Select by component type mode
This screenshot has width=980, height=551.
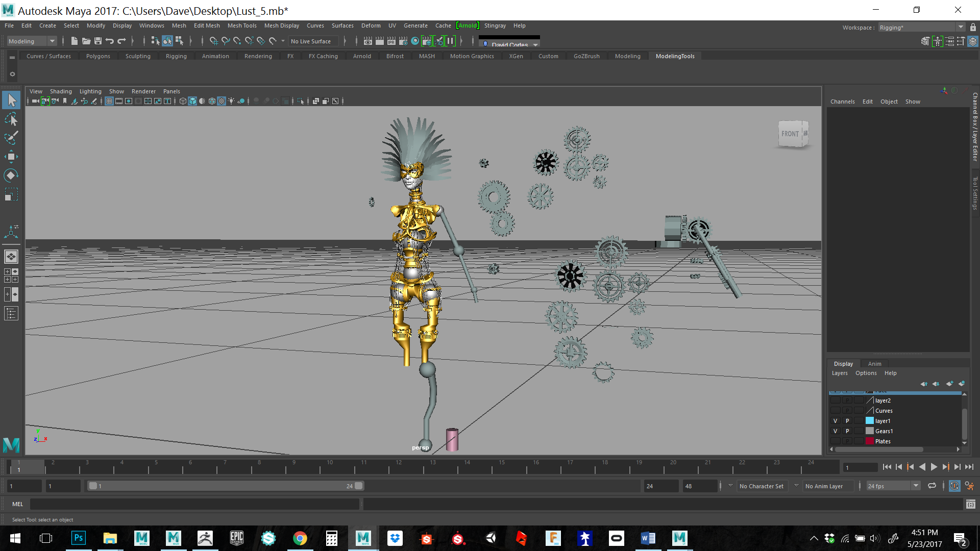179,41
